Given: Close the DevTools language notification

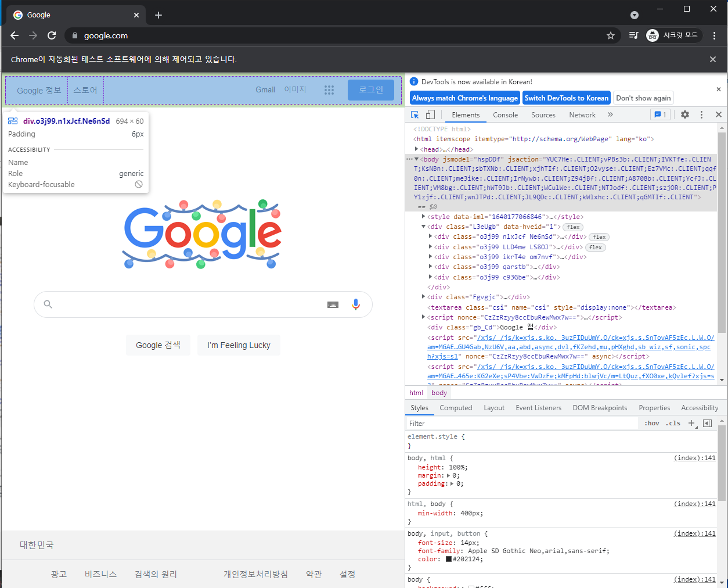Looking at the screenshot, I should [719, 89].
